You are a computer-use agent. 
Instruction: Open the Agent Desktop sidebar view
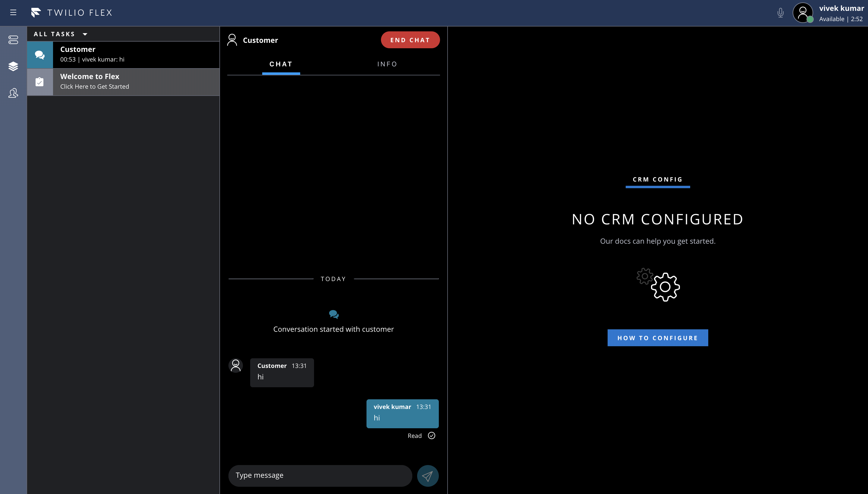[13, 40]
